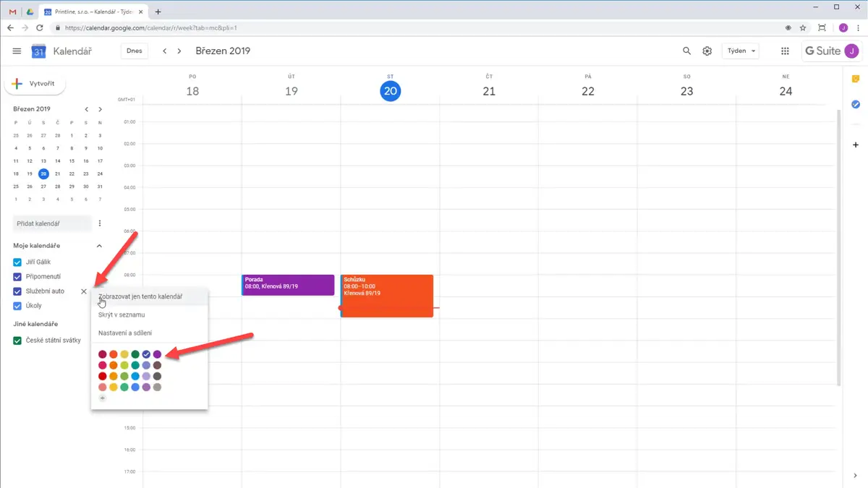Image resolution: width=868 pixels, height=488 pixels.
Task: Open the Google apps grid
Action: (x=785, y=51)
